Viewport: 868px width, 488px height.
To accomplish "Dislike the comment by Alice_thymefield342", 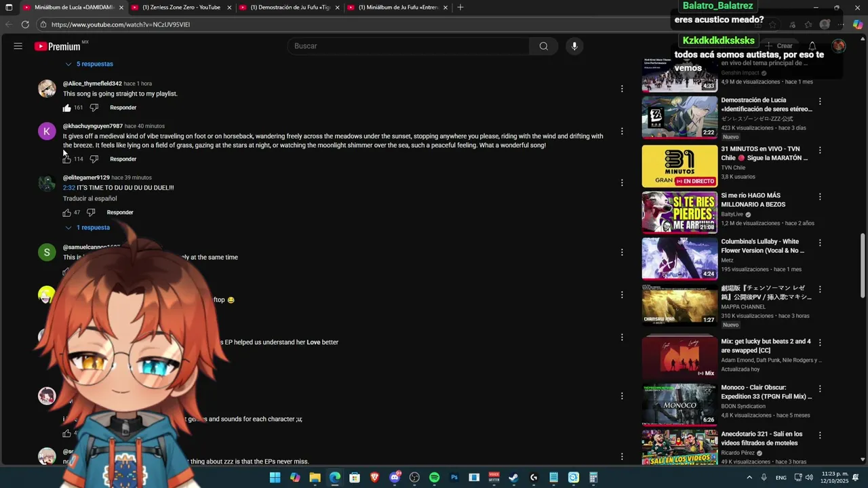I will 94,108.
